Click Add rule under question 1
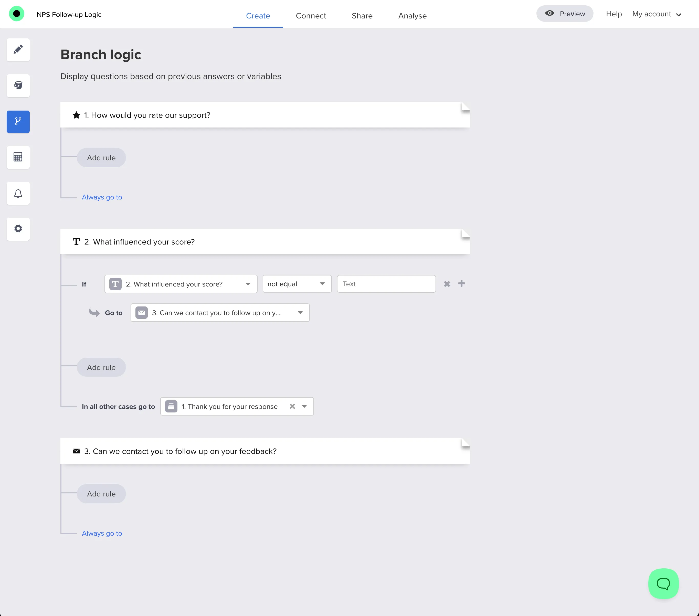 (101, 158)
